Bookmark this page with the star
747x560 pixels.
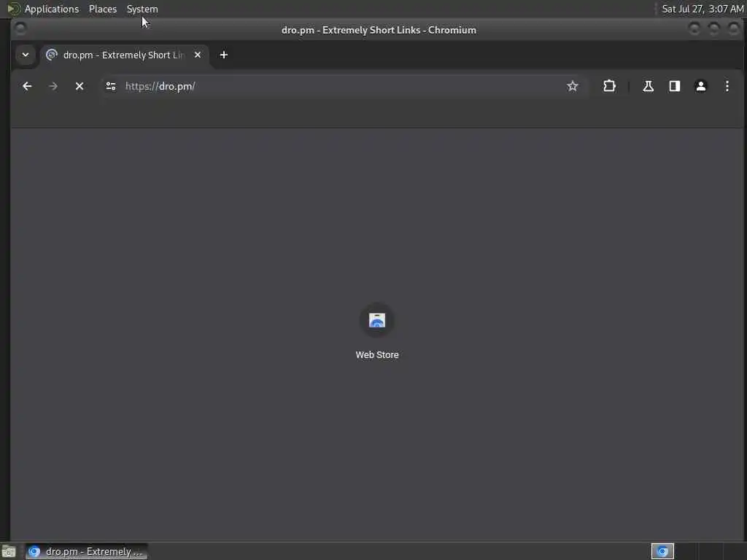pyautogui.click(x=572, y=86)
